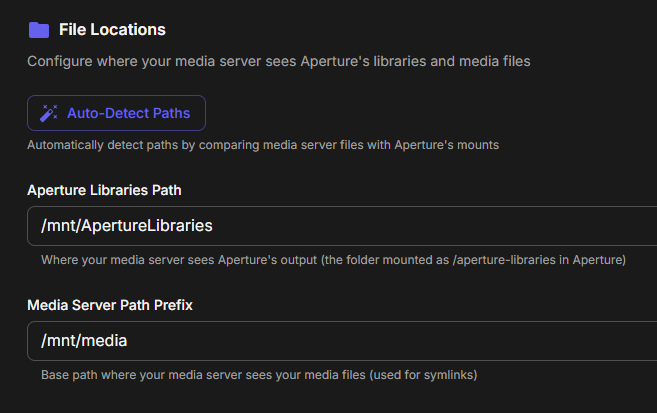Click the magic wand icon in Auto-Detect
The height and width of the screenshot is (413, 657).
(x=48, y=113)
